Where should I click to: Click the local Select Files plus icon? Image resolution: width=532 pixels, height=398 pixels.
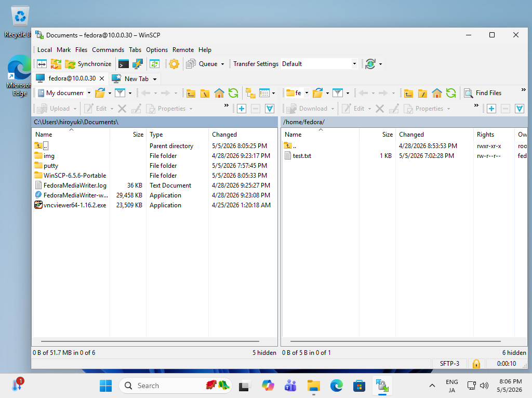point(242,109)
